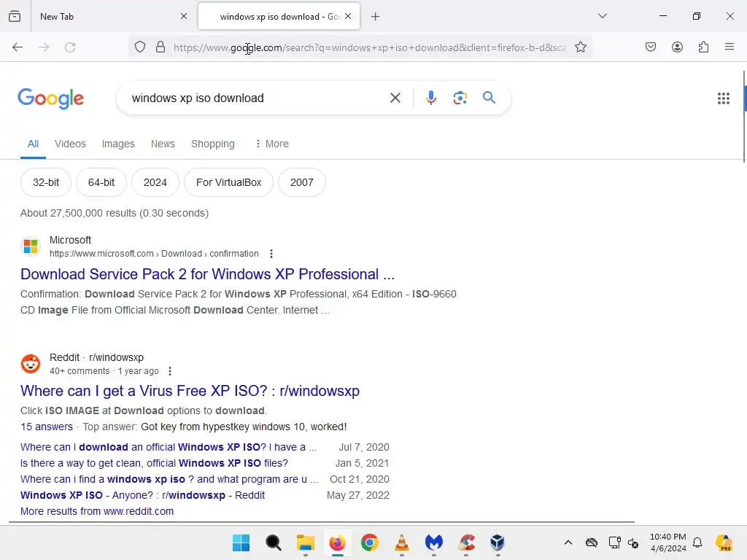Click the site security padlock icon

coord(160,47)
